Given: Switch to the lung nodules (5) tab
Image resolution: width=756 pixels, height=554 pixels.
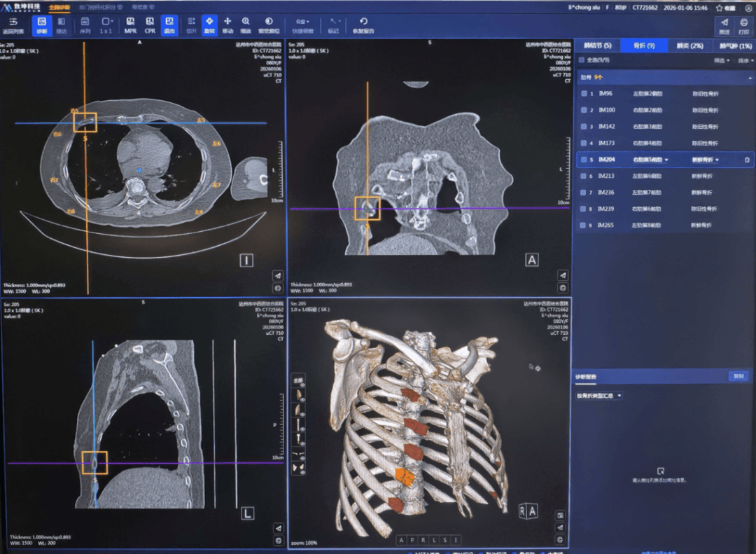Looking at the screenshot, I should [597, 46].
